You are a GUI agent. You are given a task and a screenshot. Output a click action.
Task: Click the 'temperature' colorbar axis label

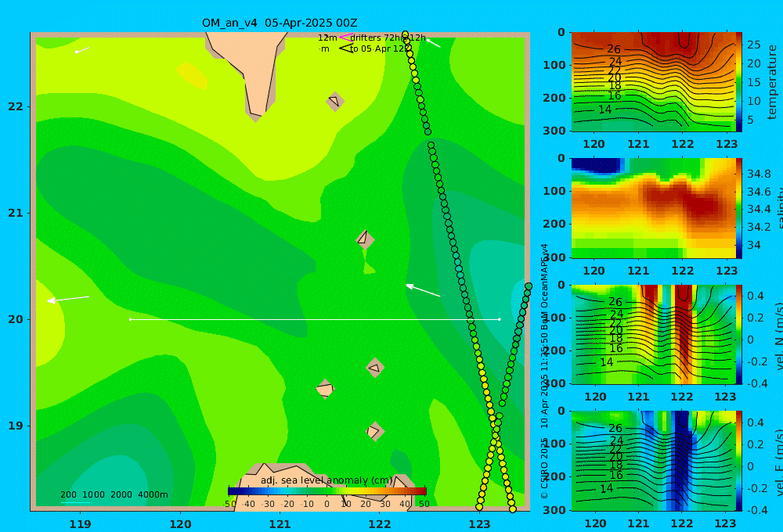click(x=773, y=82)
